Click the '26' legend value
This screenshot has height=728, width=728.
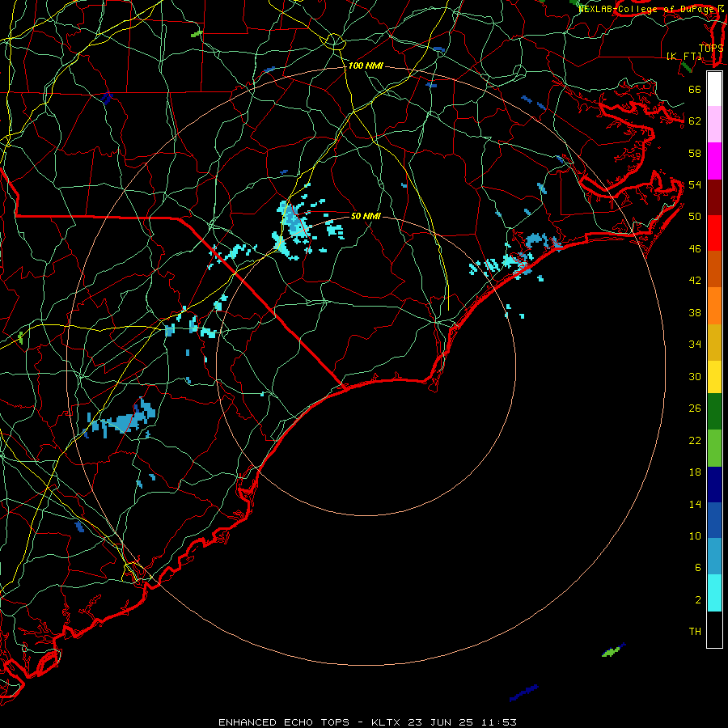pos(695,408)
